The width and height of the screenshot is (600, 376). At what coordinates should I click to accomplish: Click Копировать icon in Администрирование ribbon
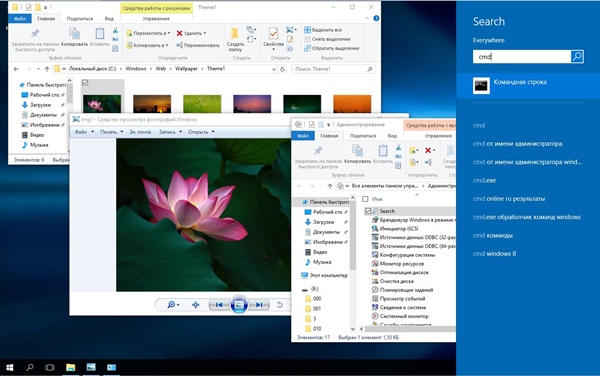click(357, 150)
